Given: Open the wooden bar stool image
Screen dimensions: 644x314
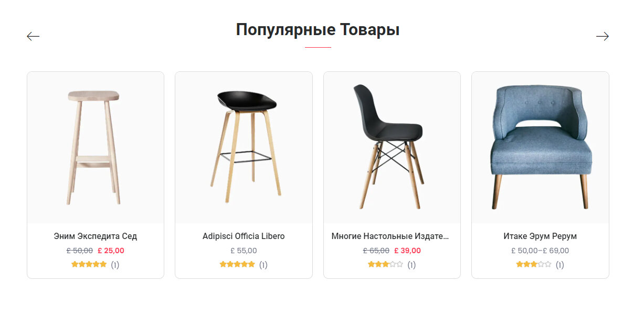Looking at the screenshot, I should (x=96, y=148).
